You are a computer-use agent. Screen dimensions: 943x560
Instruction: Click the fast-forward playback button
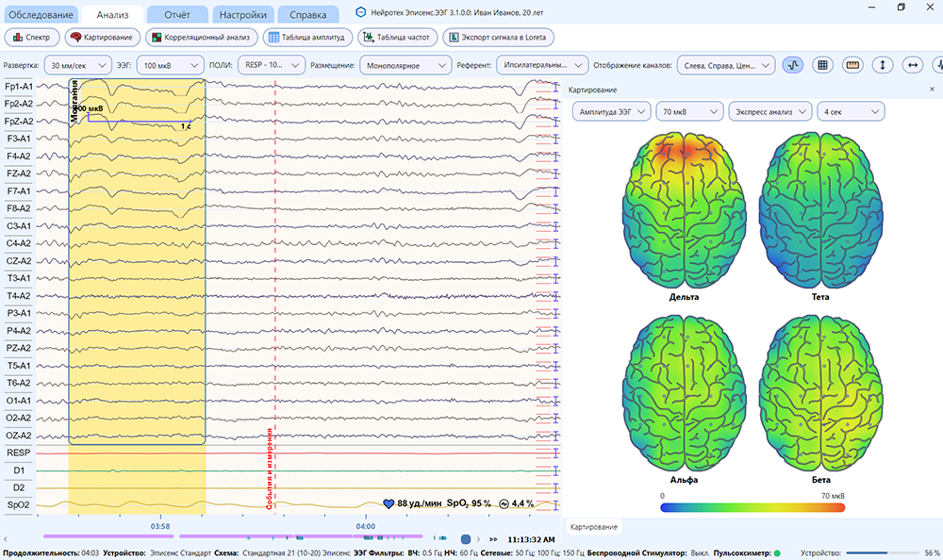(x=494, y=539)
